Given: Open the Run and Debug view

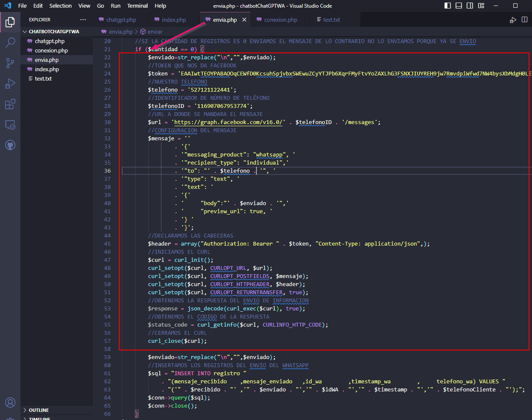Looking at the screenshot, I should point(9,83).
